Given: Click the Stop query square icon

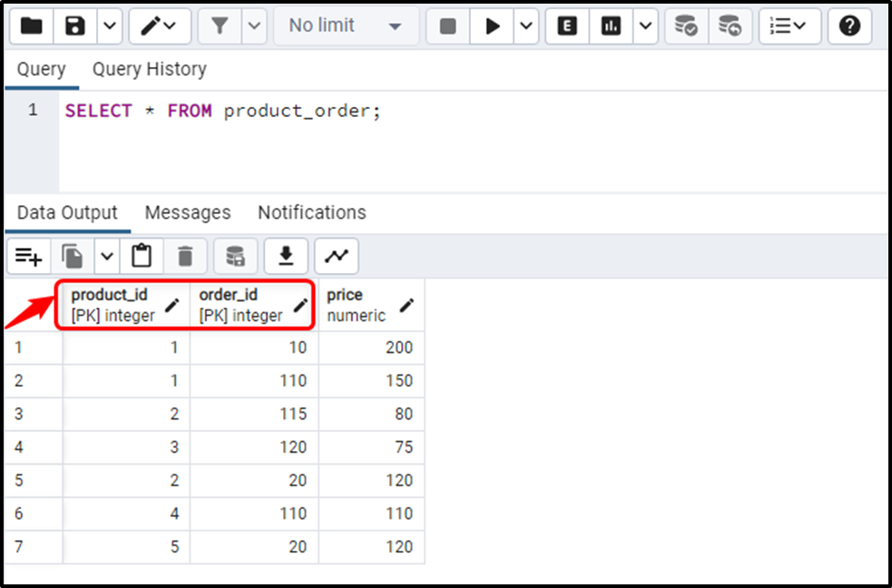Looking at the screenshot, I should (447, 26).
